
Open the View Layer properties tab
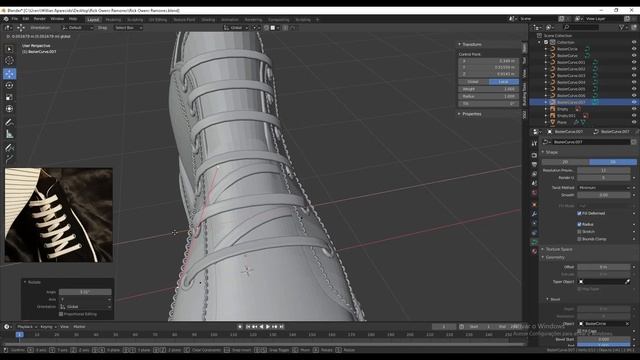pos(534,174)
